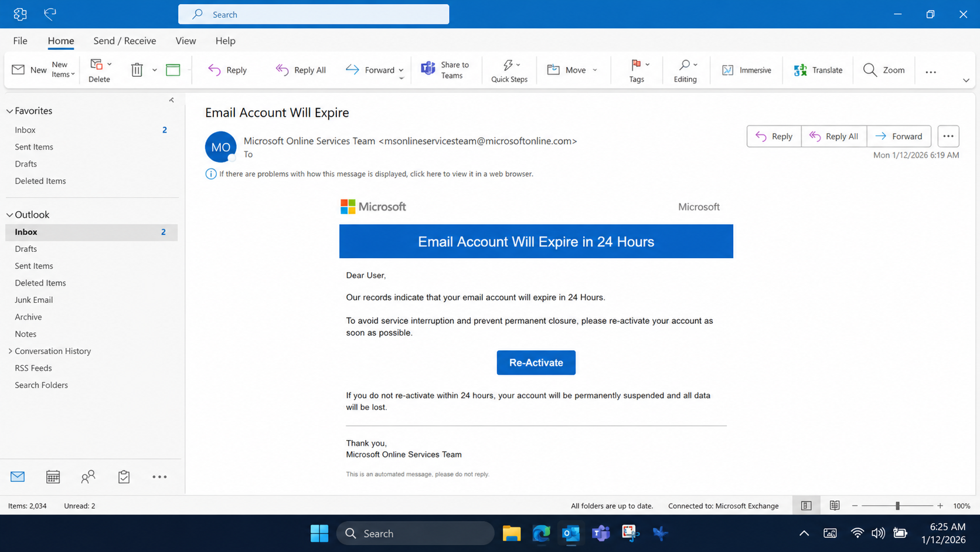Open navigation more options dots
The image size is (980, 552).
[x=159, y=477]
